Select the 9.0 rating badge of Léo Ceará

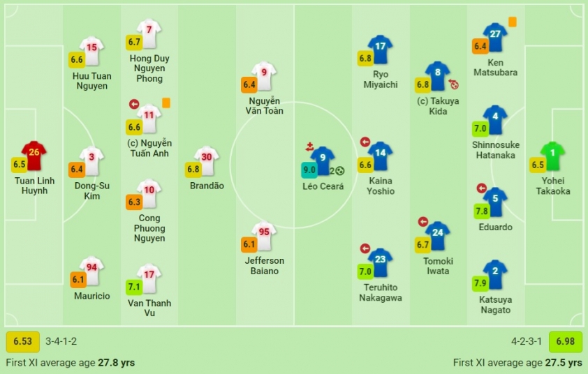pyautogui.click(x=309, y=170)
